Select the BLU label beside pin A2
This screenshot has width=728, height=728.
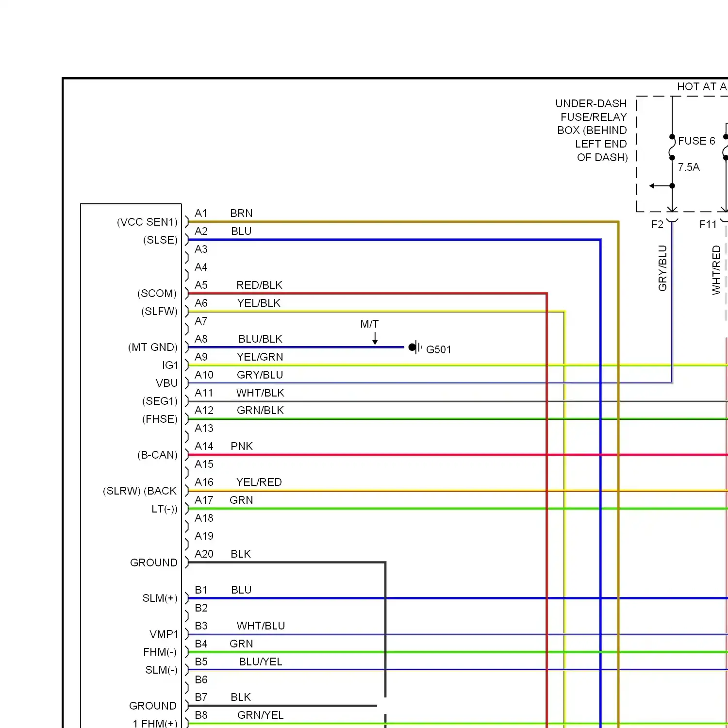pyautogui.click(x=241, y=232)
